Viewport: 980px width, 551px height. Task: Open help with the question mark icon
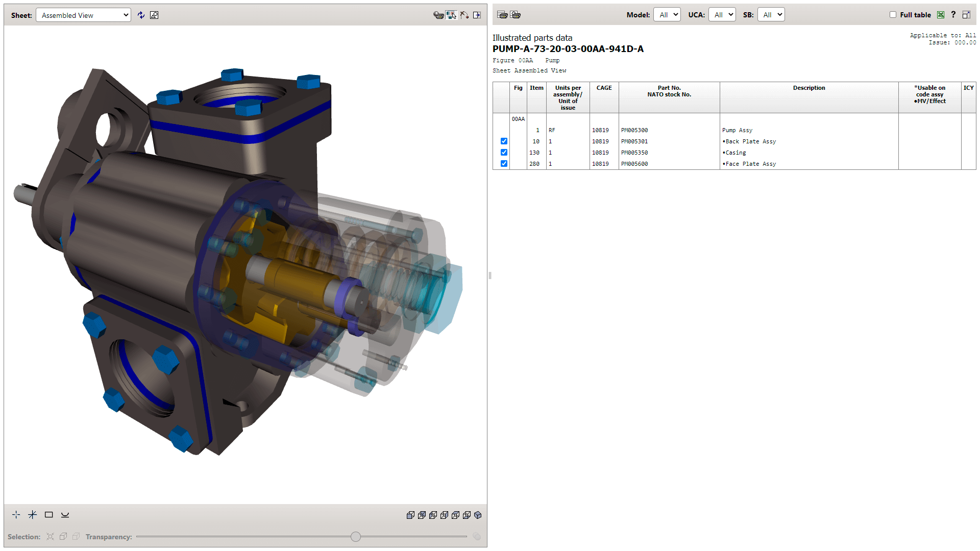click(x=953, y=15)
